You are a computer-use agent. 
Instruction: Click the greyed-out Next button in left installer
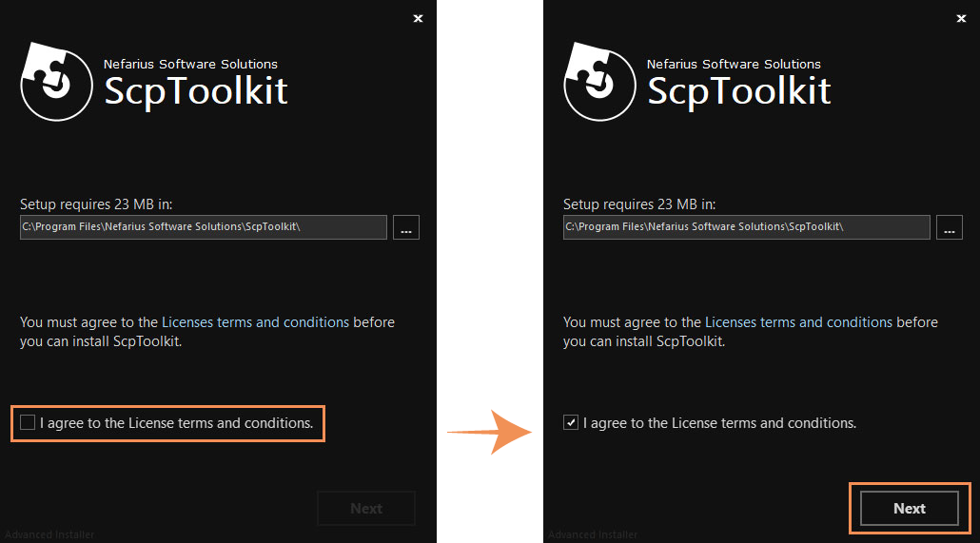coord(366,508)
